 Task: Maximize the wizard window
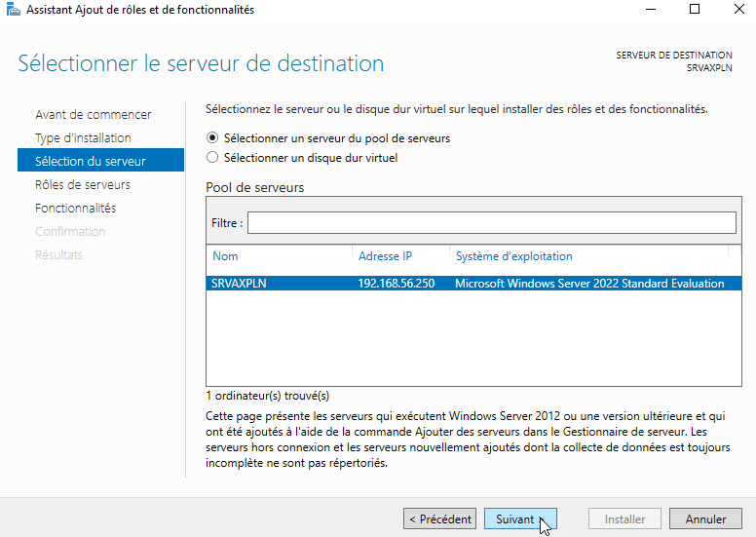coord(695,9)
